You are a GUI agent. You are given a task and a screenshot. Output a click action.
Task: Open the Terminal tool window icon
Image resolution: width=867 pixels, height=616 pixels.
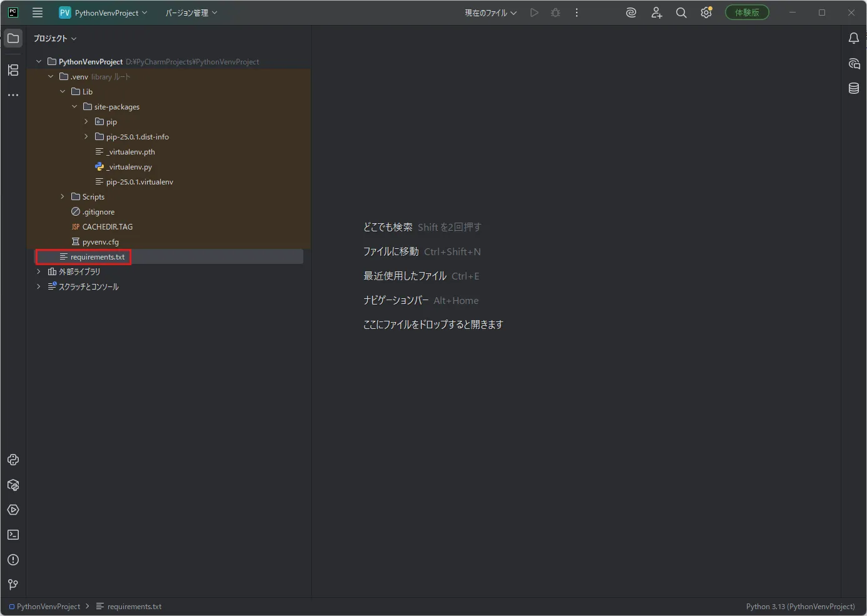click(13, 535)
